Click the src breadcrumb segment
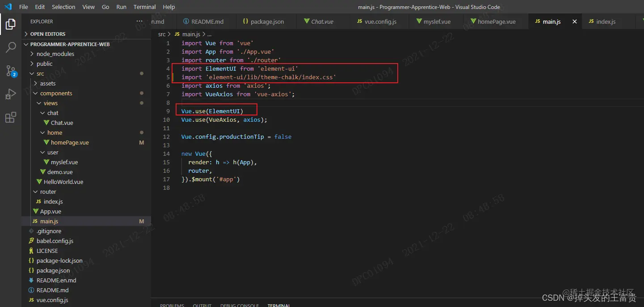Viewport: 644px width, 307px height. 162,34
